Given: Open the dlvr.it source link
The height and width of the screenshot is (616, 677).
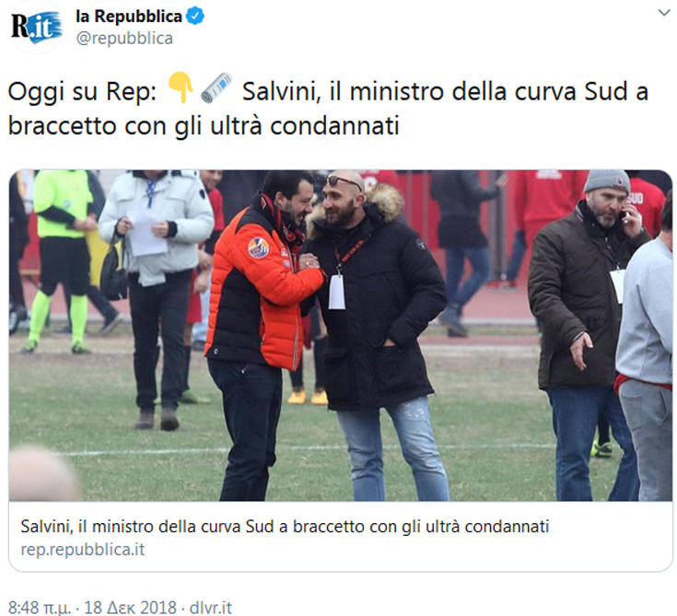Looking at the screenshot, I should click(x=211, y=607).
